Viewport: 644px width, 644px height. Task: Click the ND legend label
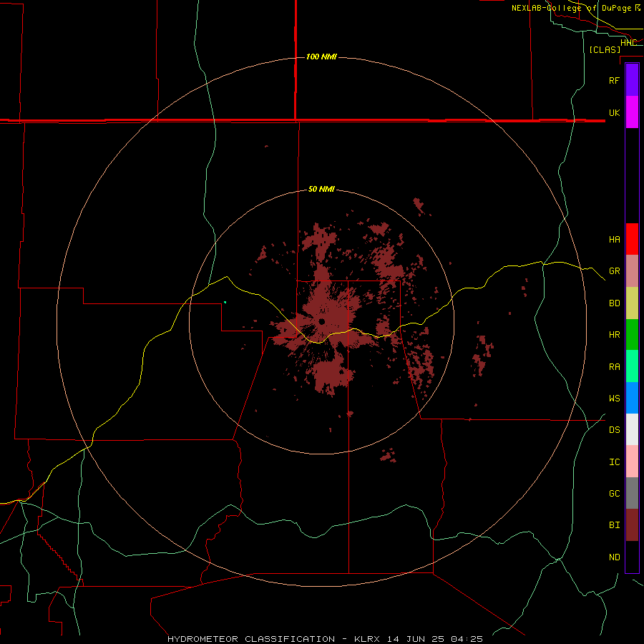(614, 557)
